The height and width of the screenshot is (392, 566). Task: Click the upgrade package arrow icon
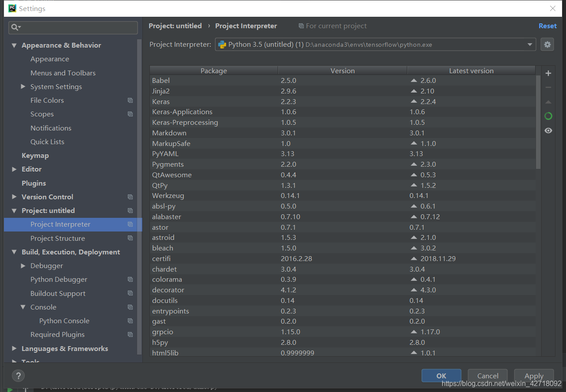point(548,102)
